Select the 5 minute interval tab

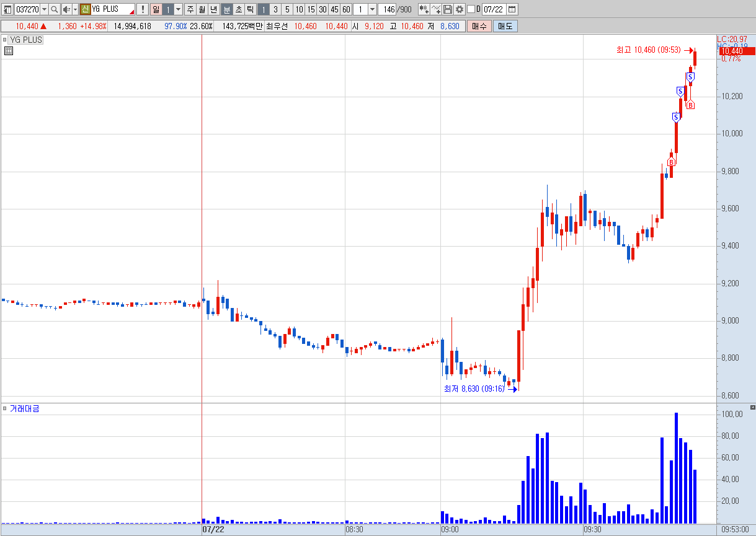click(x=287, y=9)
